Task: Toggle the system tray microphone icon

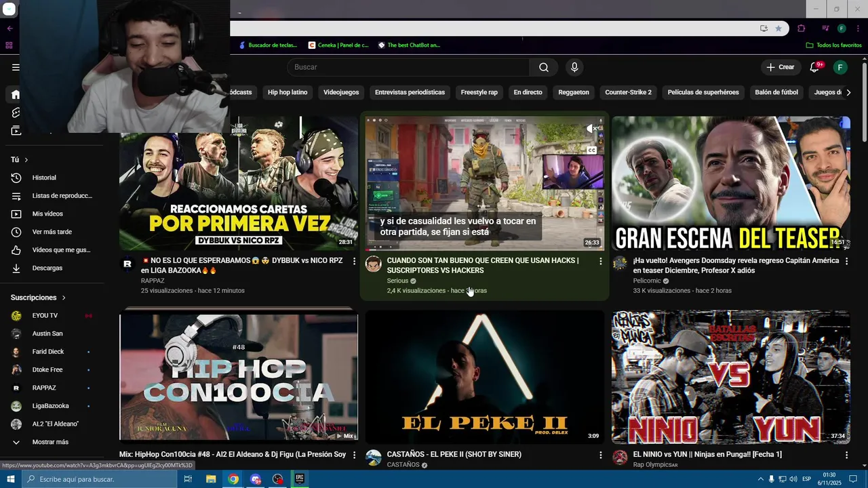Action: (x=772, y=479)
